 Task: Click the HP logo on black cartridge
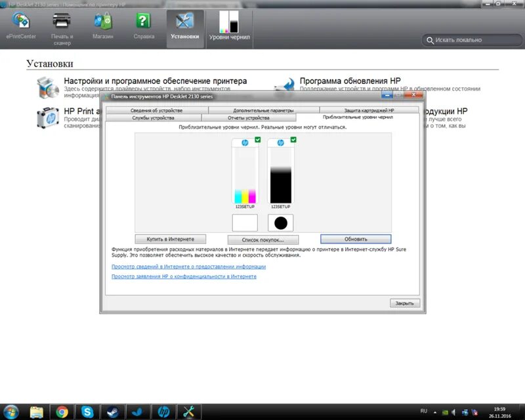[x=281, y=143]
